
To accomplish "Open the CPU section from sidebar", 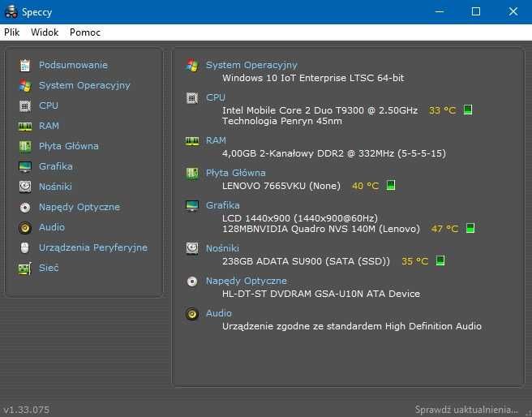I will 49,105.
